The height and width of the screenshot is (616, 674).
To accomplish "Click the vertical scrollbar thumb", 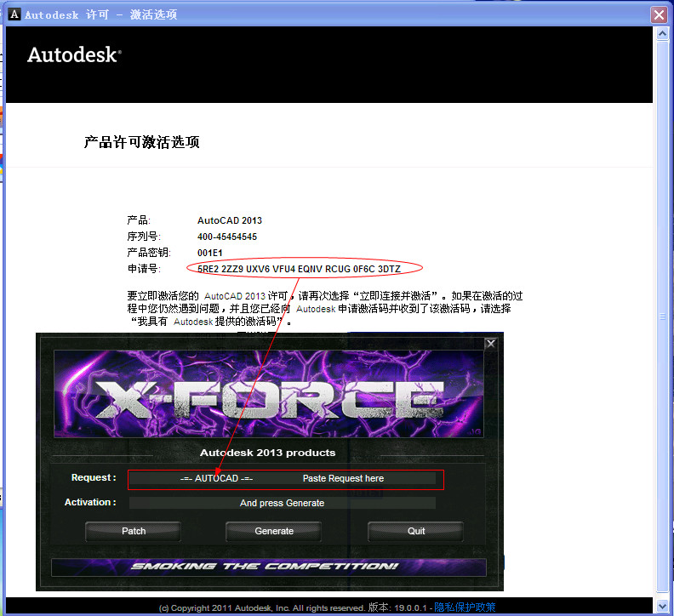I will 662,317.
